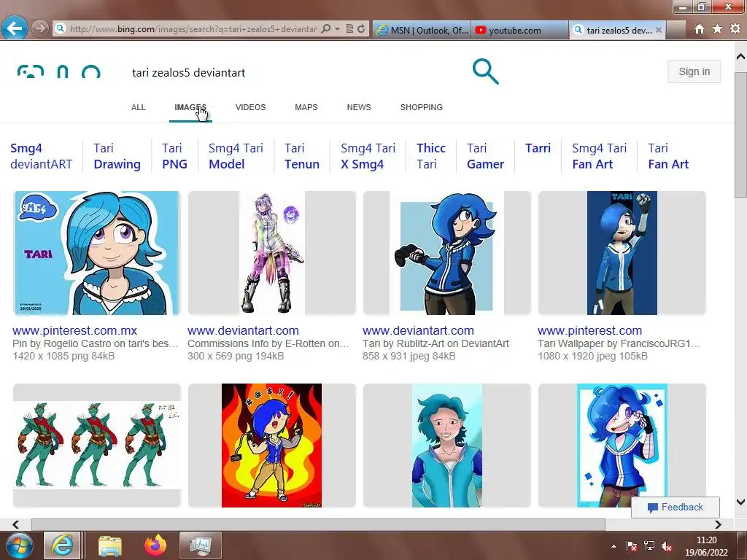Follow the www.pinterest.com.mx link
747x560 pixels.
(x=75, y=330)
